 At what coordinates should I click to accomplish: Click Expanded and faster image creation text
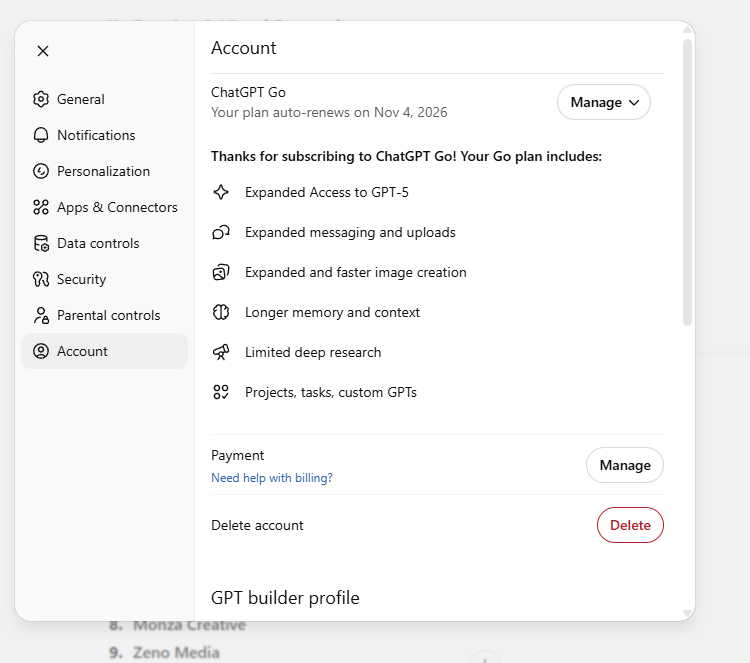[355, 272]
